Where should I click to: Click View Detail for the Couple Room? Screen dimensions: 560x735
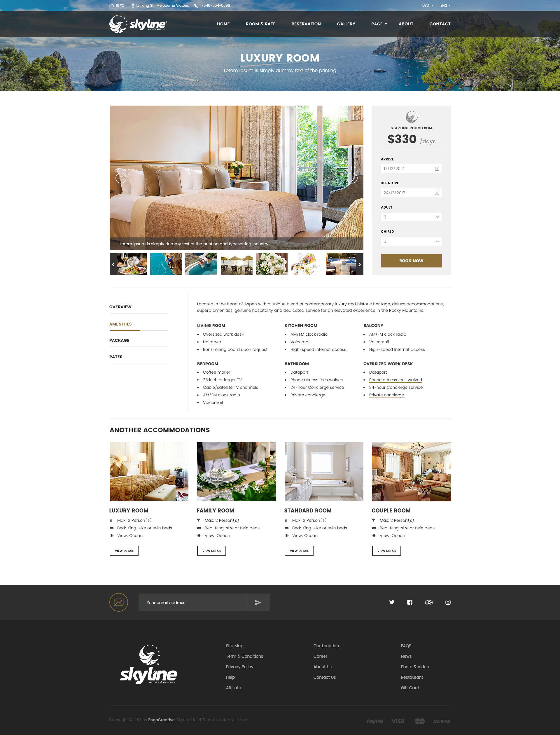[386, 550]
